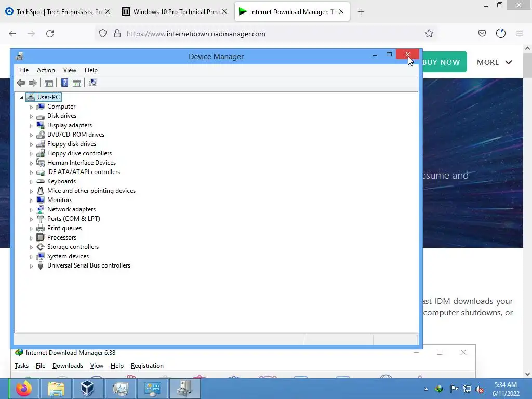Bookmark this page with the star icon
532x399 pixels.
tap(429, 34)
